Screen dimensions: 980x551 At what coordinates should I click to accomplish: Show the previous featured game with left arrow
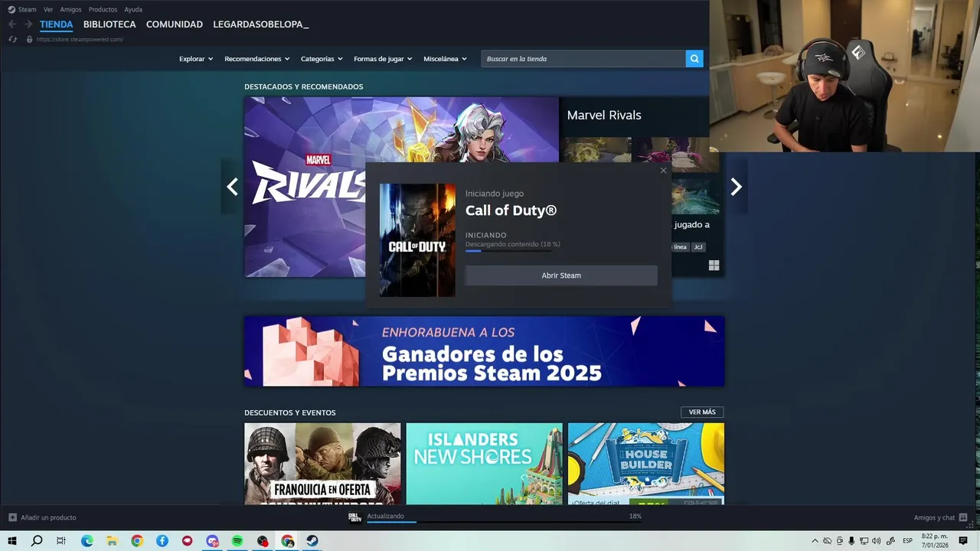pos(232,187)
